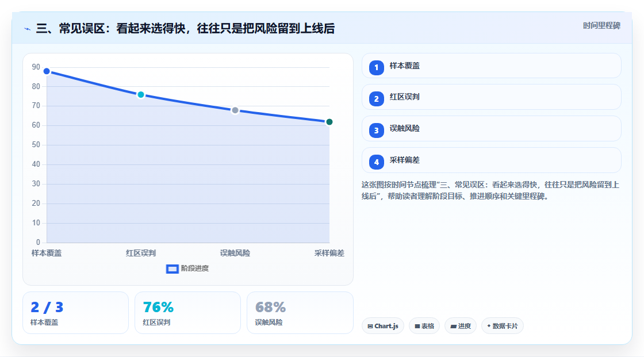Click the y-axis value 90

tap(36, 67)
